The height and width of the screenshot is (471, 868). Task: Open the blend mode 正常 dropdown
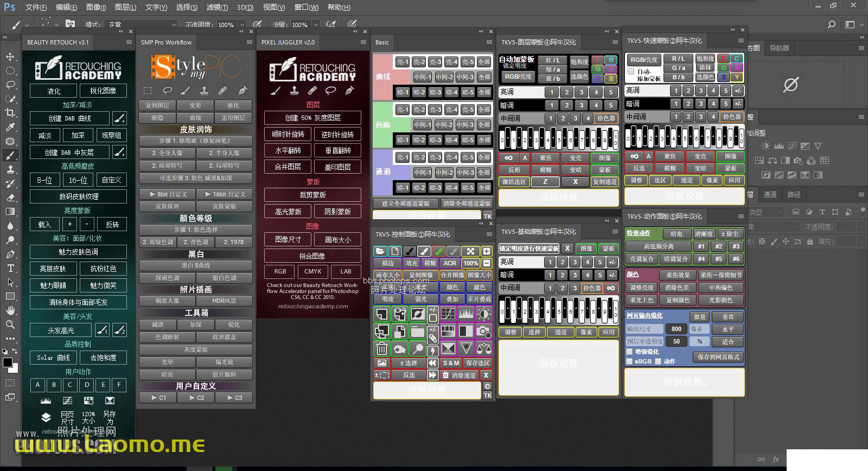[x=142, y=25]
